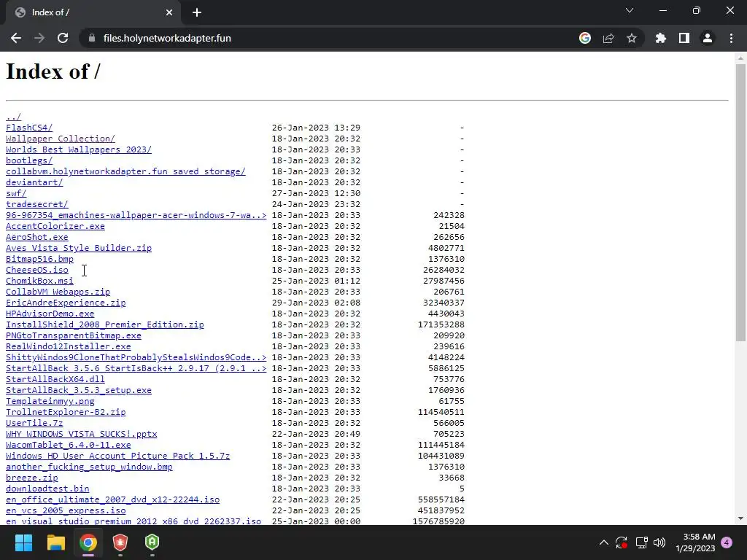View site info via the lock icon

coord(92,38)
